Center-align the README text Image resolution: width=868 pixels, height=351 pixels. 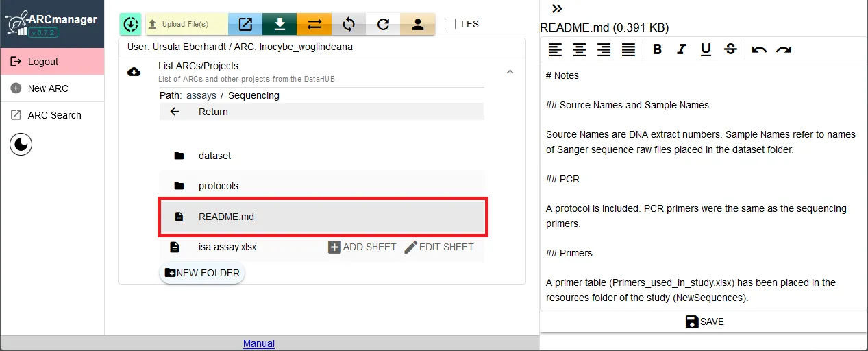point(580,49)
